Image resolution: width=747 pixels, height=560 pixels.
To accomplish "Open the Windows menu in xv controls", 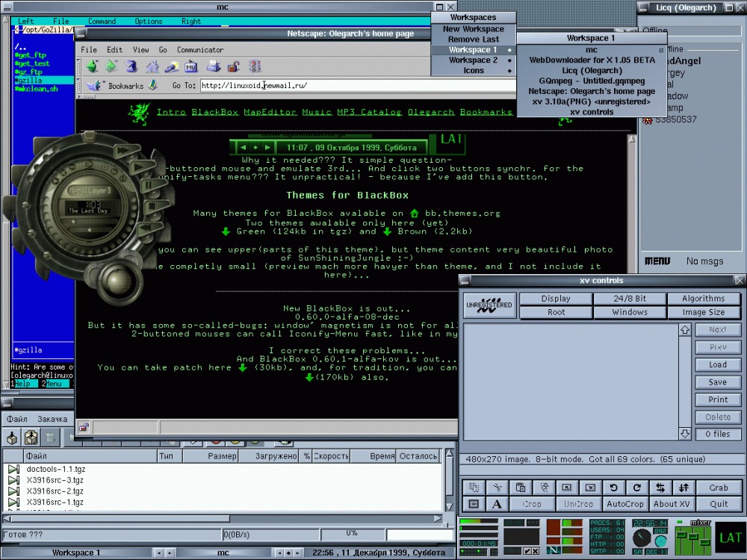I will pos(630,312).
